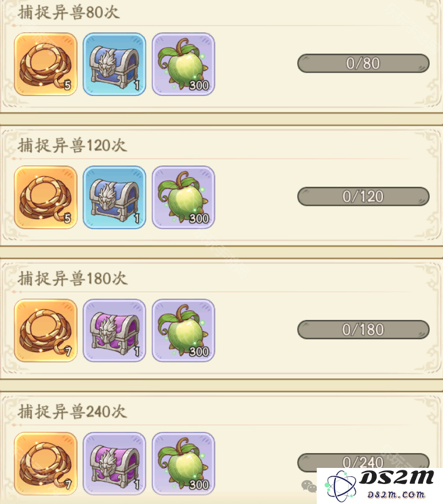Click the WeChat icon beside the watermark
443x504 pixels.
pyautogui.click(x=309, y=486)
